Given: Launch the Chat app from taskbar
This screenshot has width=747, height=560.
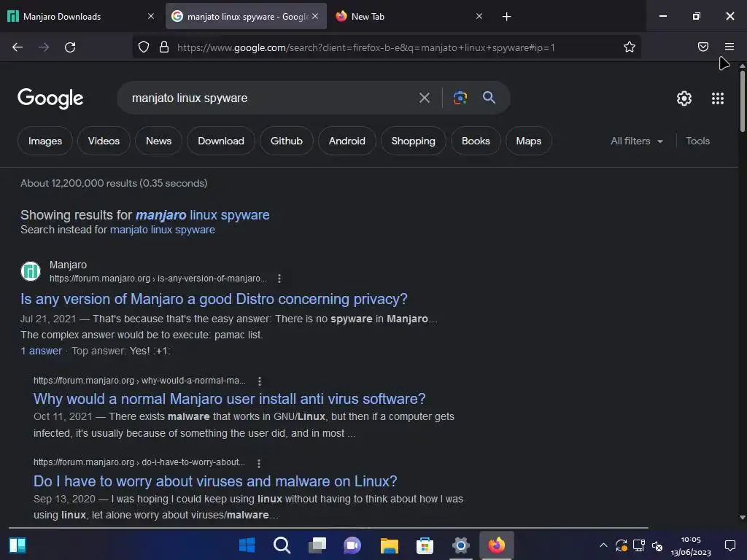Looking at the screenshot, I should [x=352, y=545].
